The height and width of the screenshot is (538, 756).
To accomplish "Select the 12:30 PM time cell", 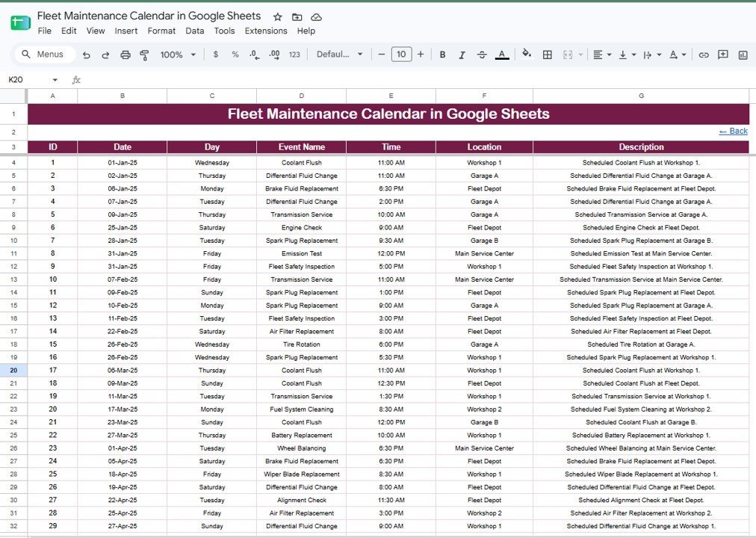I will tap(391, 383).
